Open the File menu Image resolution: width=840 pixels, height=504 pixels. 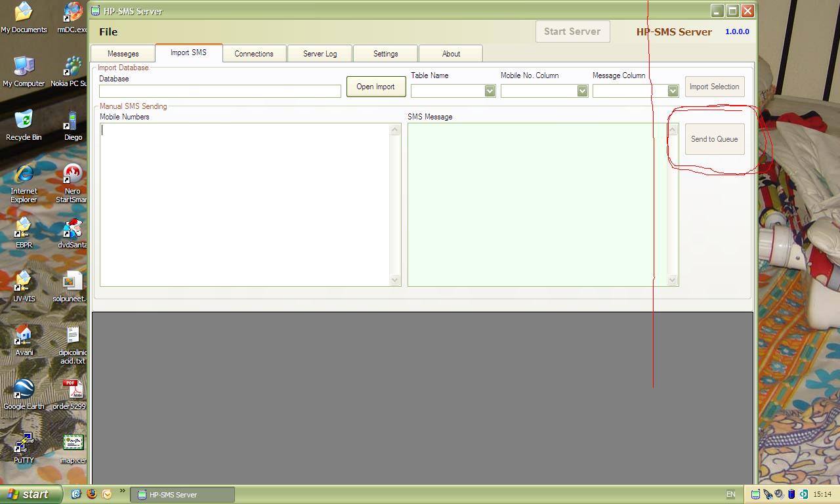(108, 31)
